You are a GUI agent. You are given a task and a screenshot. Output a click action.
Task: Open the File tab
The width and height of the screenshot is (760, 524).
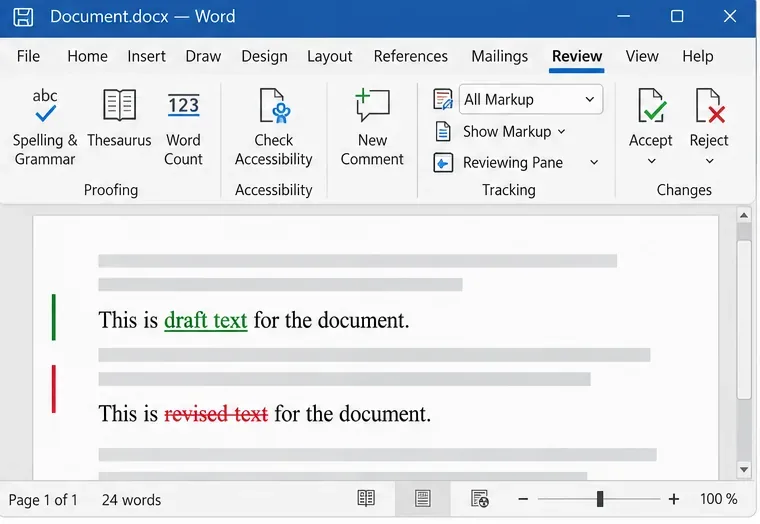pos(28,56)
